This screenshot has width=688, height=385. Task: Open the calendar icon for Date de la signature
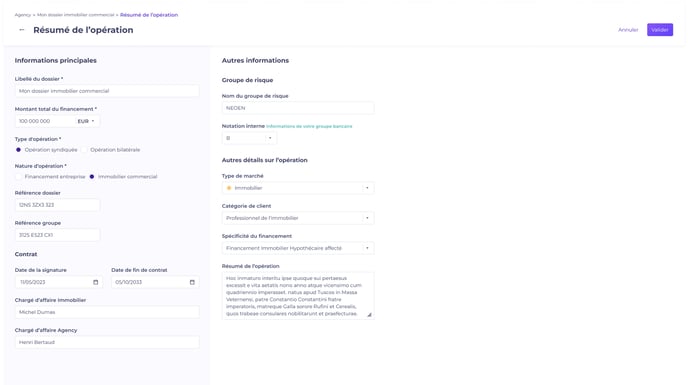click(96, 282)
